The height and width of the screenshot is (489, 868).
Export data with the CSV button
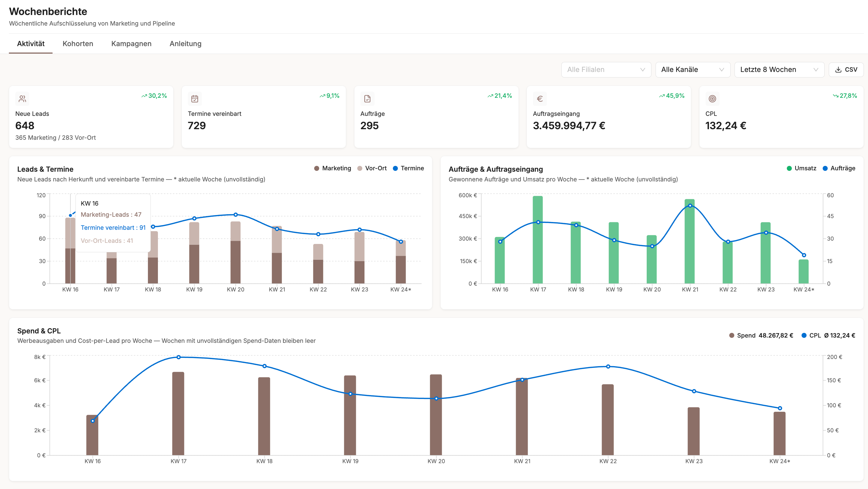(x=846, y=70)
